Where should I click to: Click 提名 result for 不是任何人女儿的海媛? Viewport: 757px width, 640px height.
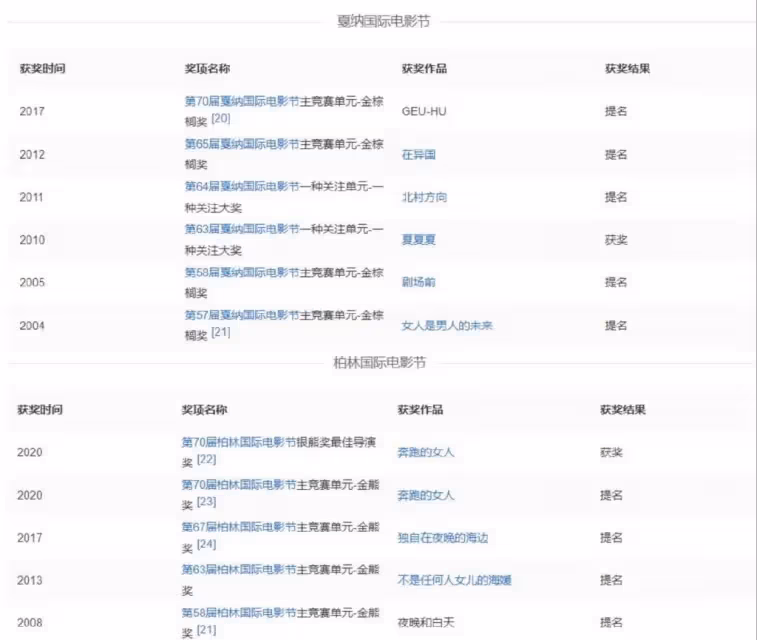pos(611,580)
